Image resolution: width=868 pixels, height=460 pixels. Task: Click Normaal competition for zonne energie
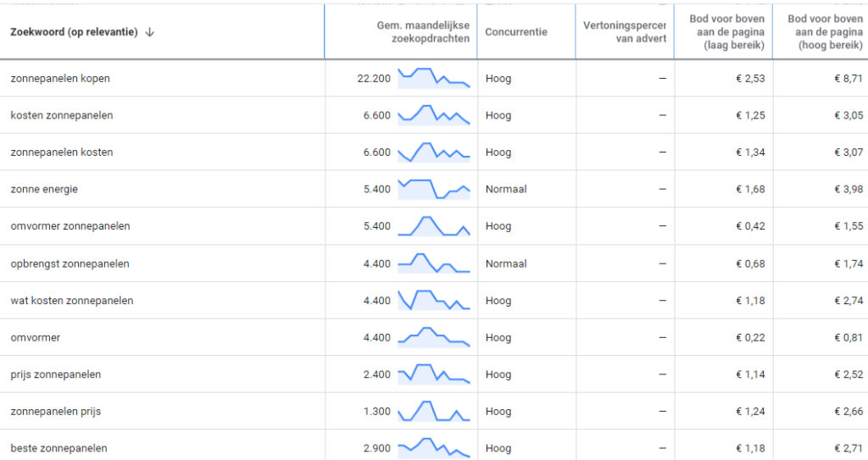[x=506, y=189]
